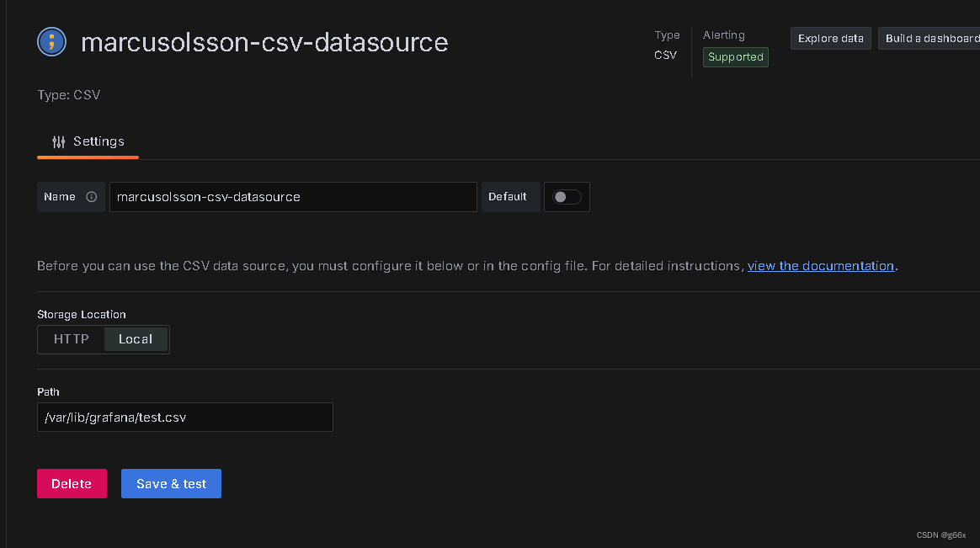Click the Settings sliders icon
Image resolution: width=980 pixels, height=548 pixels.
click(59, 142)
